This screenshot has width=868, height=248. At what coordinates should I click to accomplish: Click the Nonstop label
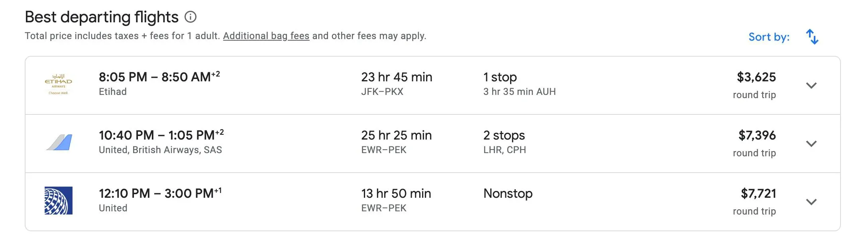[508, 193]
